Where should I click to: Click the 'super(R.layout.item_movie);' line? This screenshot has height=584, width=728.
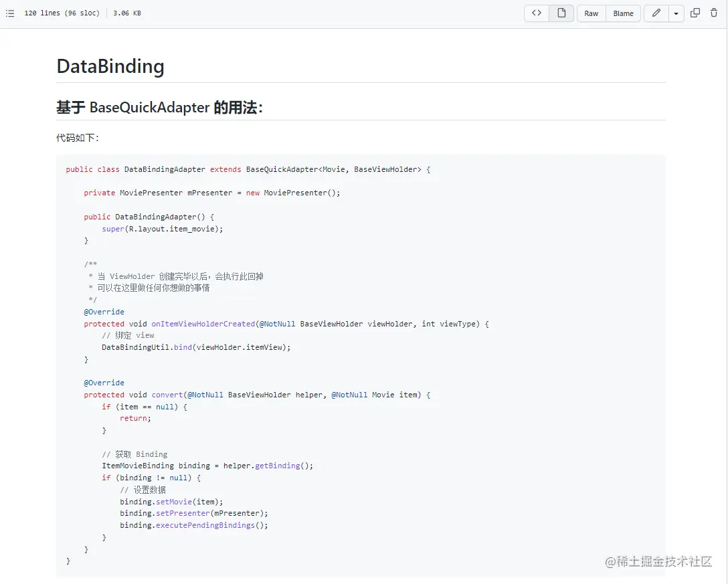point(163,229)
